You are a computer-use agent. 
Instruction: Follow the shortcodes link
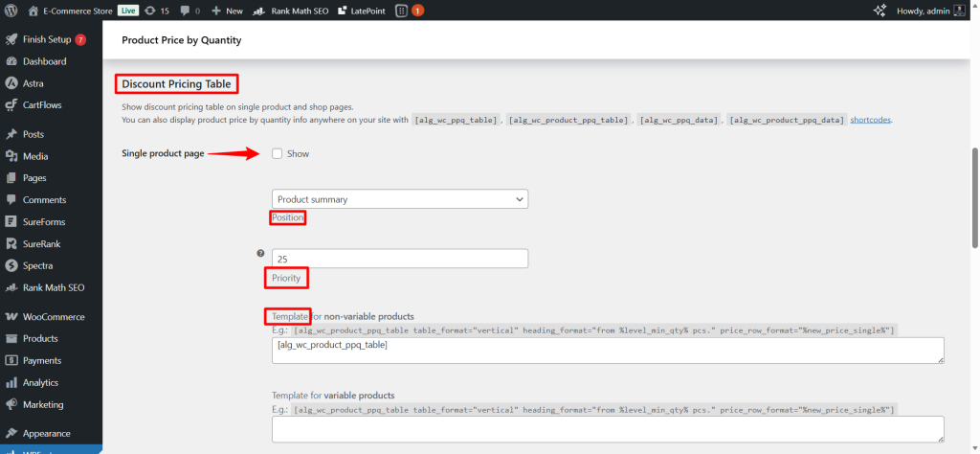[x=871, y=120]
